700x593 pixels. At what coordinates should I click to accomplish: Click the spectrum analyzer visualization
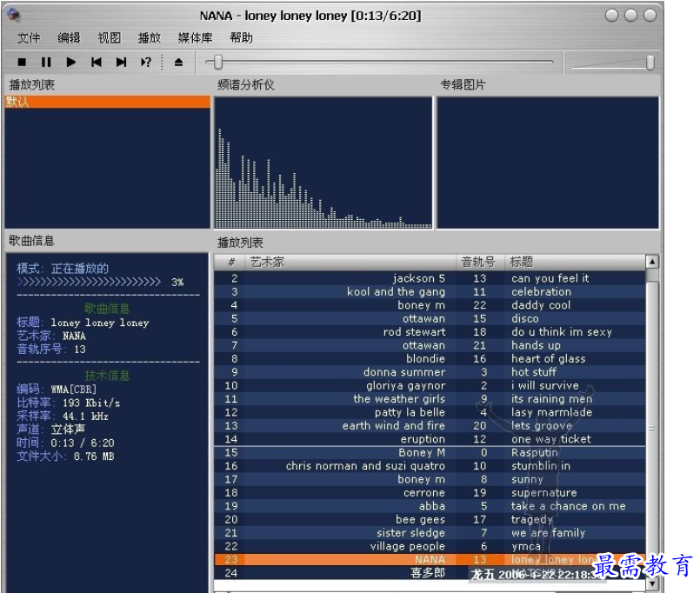323,163
